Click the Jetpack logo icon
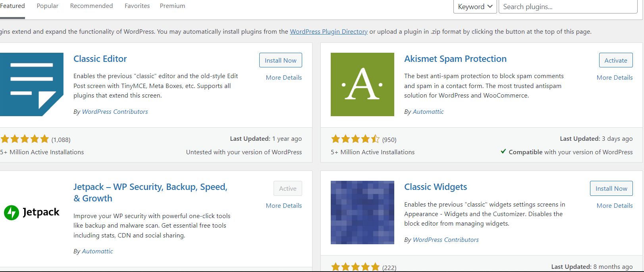This screenshot has height=272, width=644. 32,213
